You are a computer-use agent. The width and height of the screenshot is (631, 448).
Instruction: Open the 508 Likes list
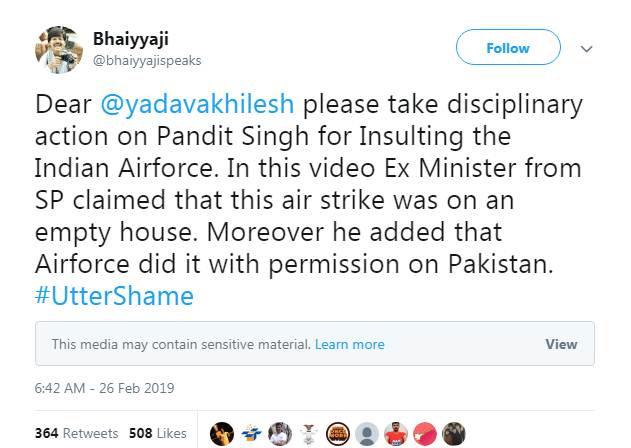(x=157, y=433)
